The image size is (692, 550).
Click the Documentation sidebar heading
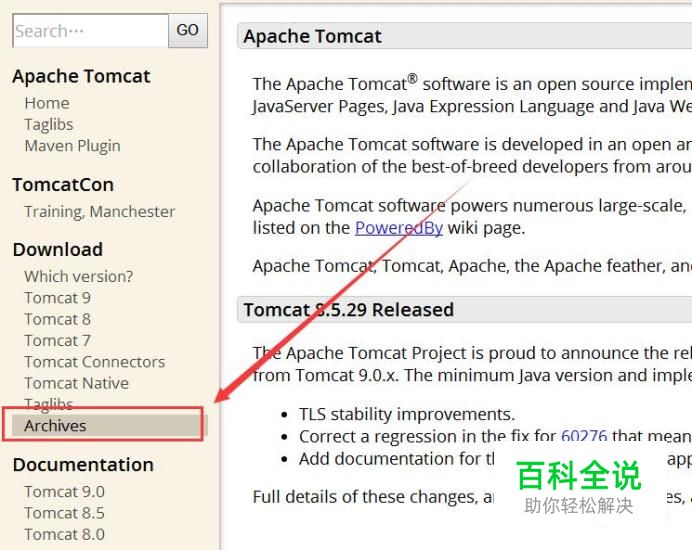83,465
